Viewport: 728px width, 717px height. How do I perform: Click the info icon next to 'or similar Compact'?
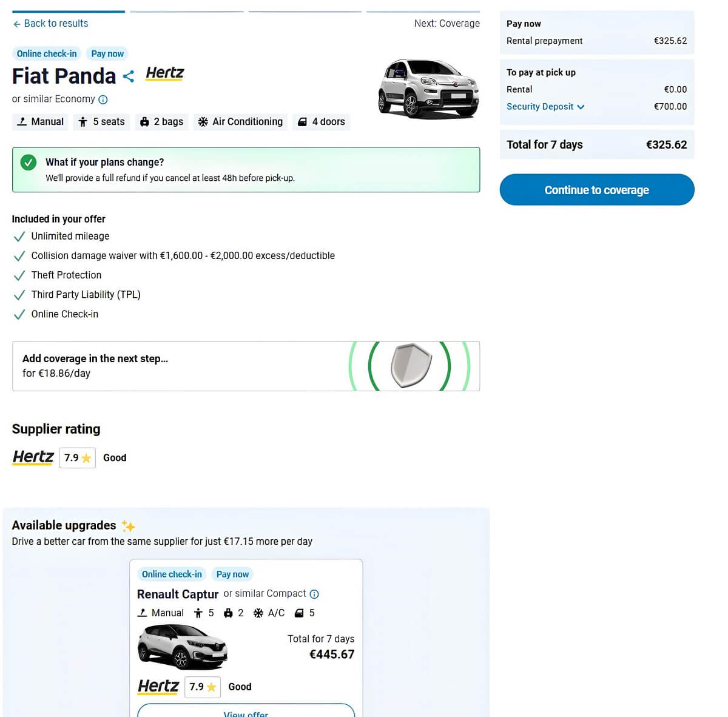[x=314, y=594]
